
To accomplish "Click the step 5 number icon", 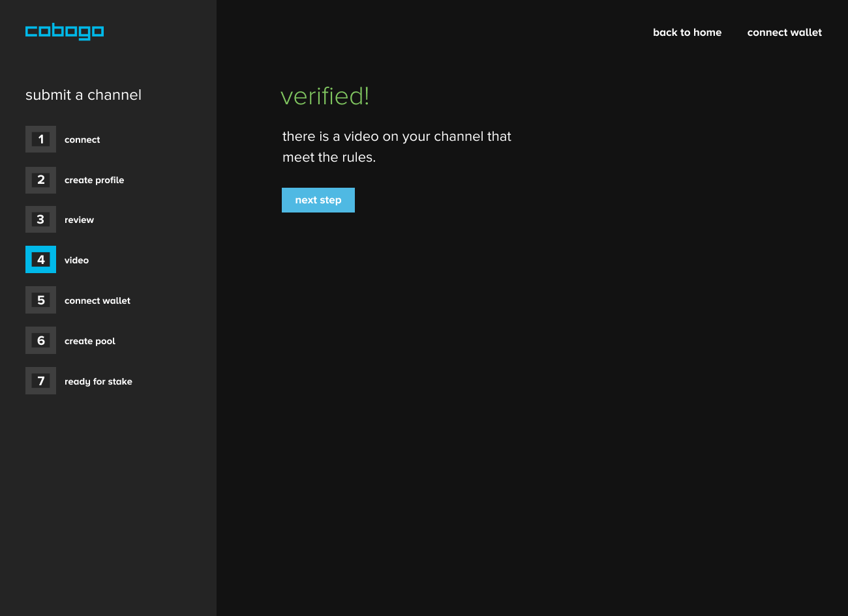I will [x=40, y=301].
